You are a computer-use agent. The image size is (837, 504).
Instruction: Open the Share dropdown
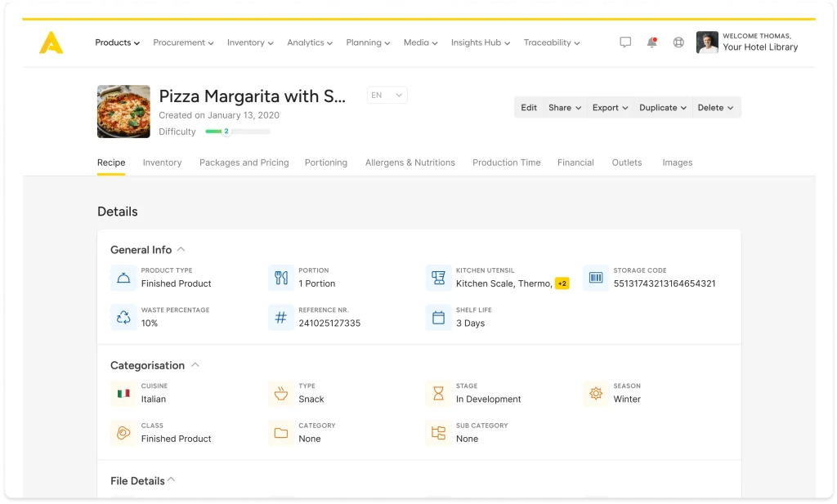pos(565,108)
